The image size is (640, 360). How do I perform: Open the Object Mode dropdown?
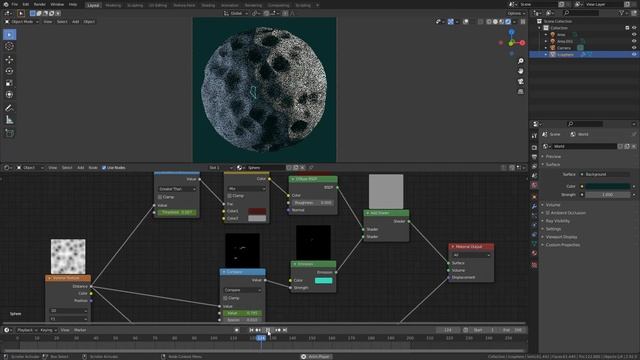point(22,22)
